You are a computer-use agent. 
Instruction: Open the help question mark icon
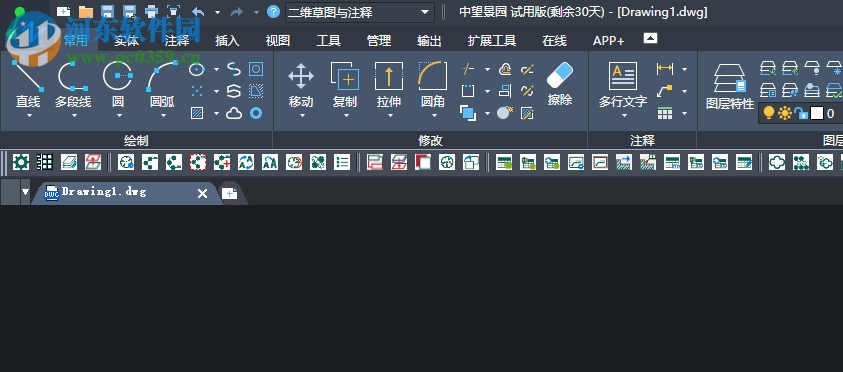click(x=274, y=11)
